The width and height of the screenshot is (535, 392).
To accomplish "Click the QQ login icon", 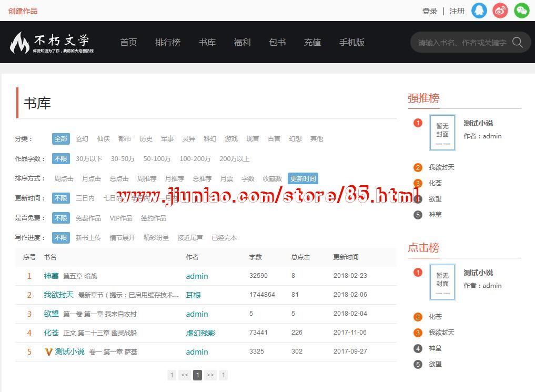I will click(479, 11).
